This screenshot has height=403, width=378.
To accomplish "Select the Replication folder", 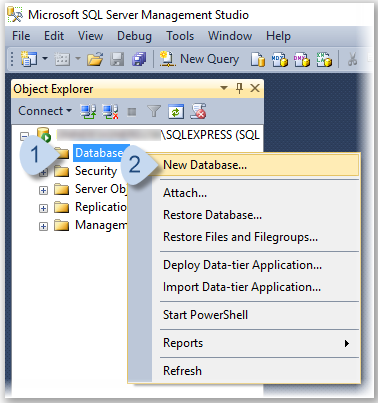I will click(100, 207).
